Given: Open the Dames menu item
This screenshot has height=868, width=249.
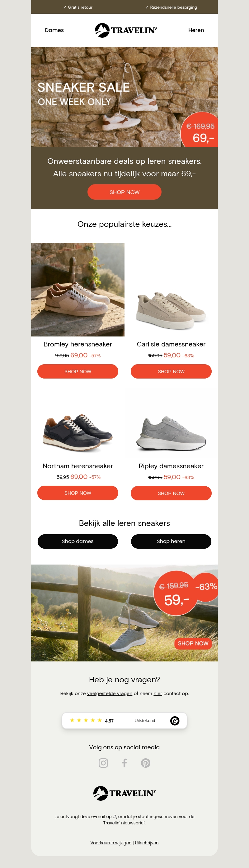Looking at the screenshot, I should coord(54,30).
